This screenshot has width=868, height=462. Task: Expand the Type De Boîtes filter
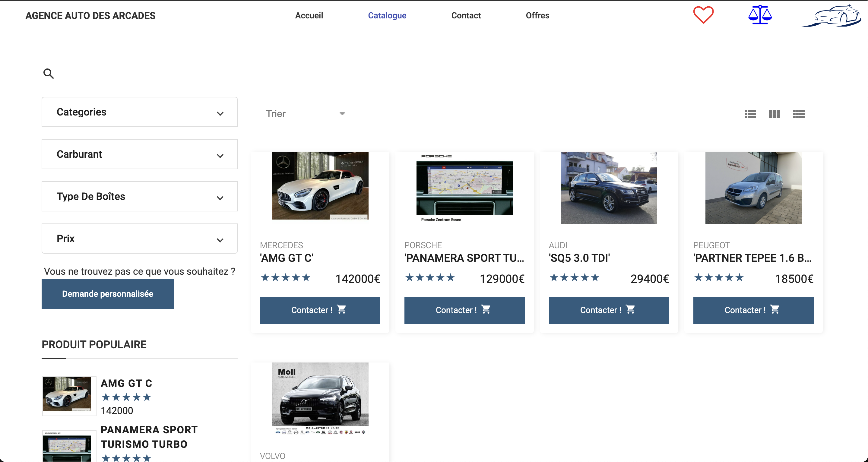click(x=140, y=196)
